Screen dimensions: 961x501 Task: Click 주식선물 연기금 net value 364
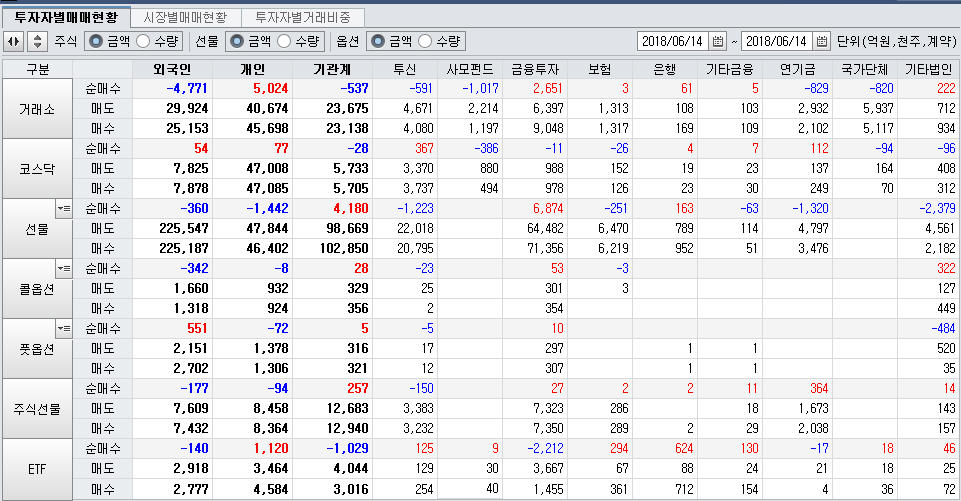(819, 389)
